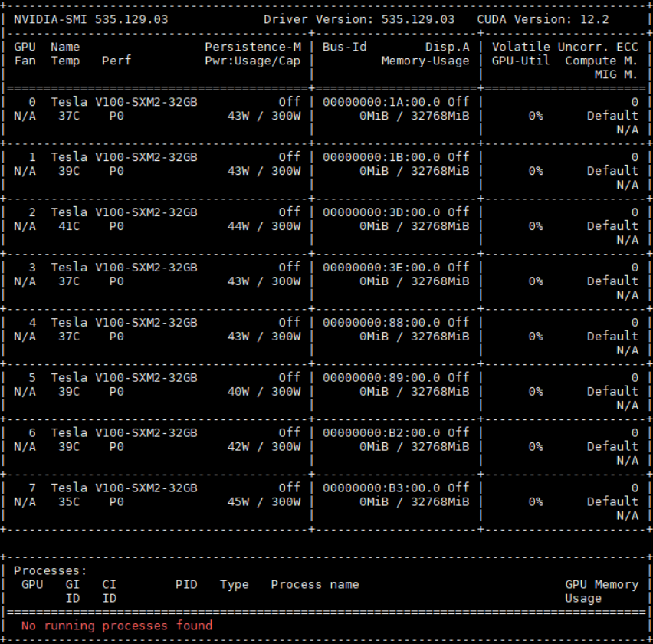
Task: Click the Default compute mode of GPU 3
Action: click(612, 281)
